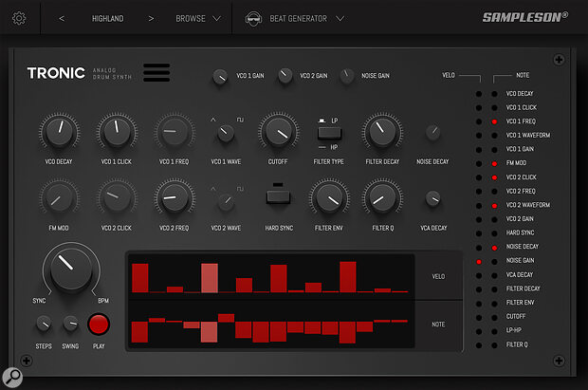Click the LP label of the filter switch
Viewport: 588px width, 390px height.
pyautogui.click(x=335, y=121)
